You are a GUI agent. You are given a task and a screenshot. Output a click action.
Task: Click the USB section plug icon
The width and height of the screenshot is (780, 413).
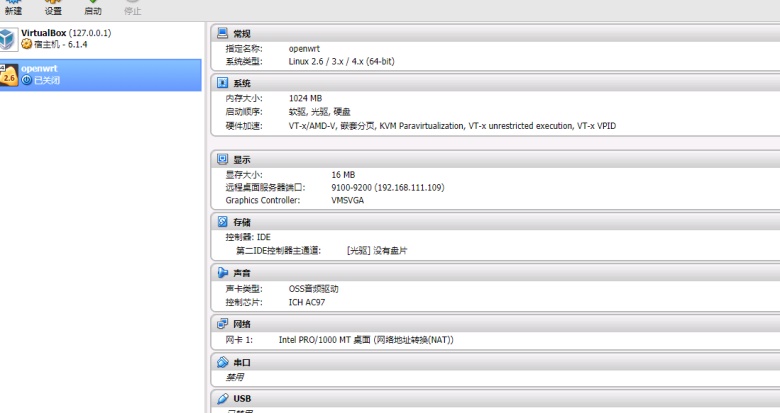pyautogui.click(x=222, y=399)
